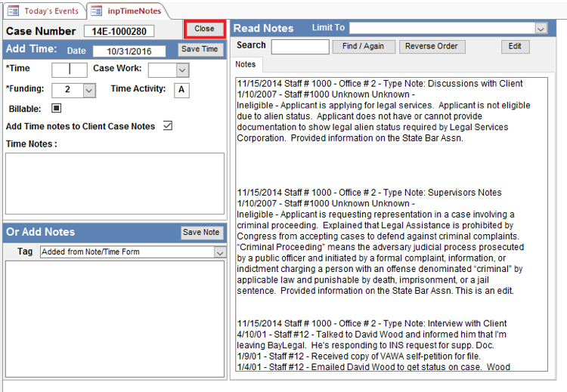The height and width of the screenshot is (392, 567).
Task: Click the Today's Events tab form icon
Action: 13,11
